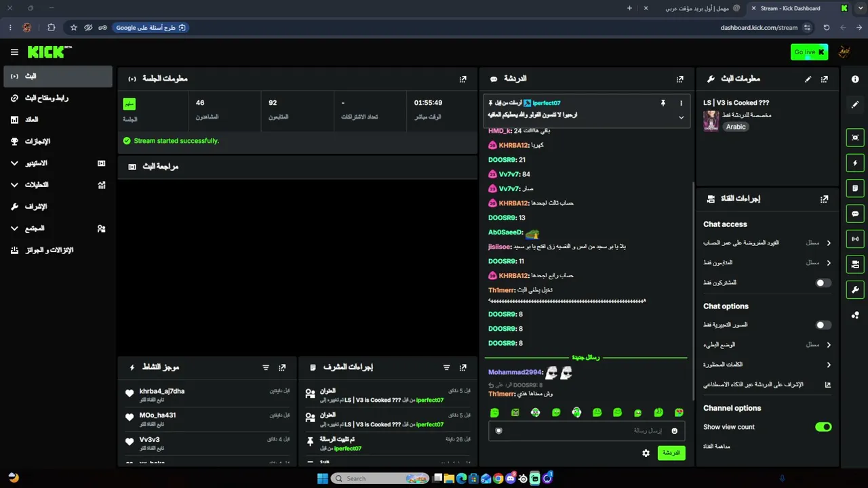Toggle the broadcast signal icon in the right rail
The width and height of the screenshot is (868, 488).
pyautogui.click(x=855, y=239)
